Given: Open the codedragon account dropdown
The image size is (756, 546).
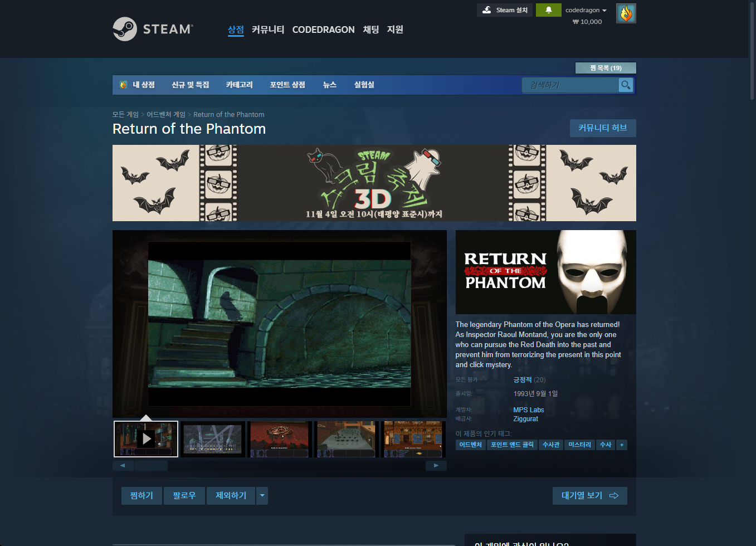Looking at the screenshot, I should tap(586, 10).
